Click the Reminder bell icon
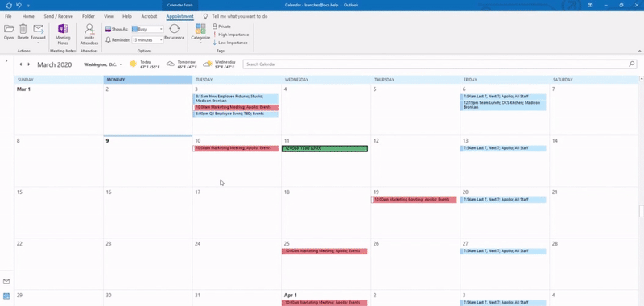 coord(108,39)
